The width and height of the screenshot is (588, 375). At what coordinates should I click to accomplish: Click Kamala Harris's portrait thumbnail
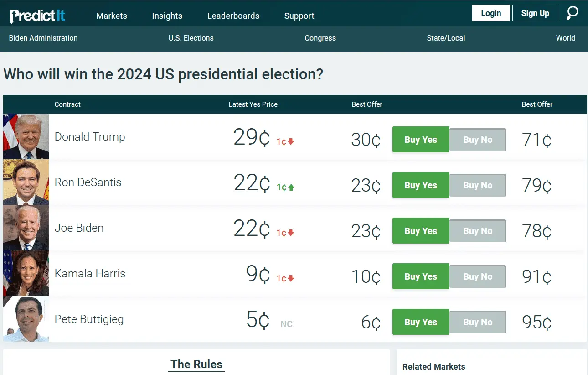click(x=26, y=273)
